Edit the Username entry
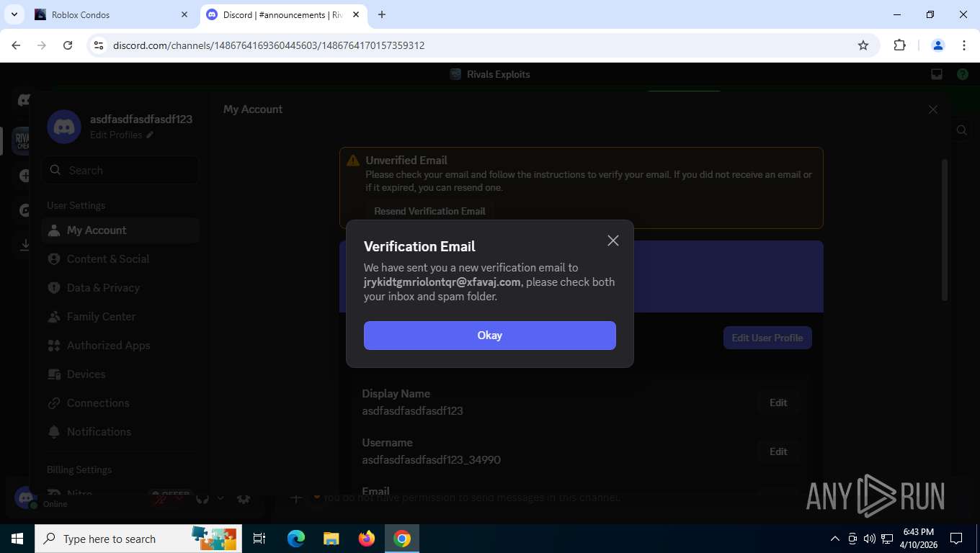This screenshot has width=980, height=553. pos(778,451)
